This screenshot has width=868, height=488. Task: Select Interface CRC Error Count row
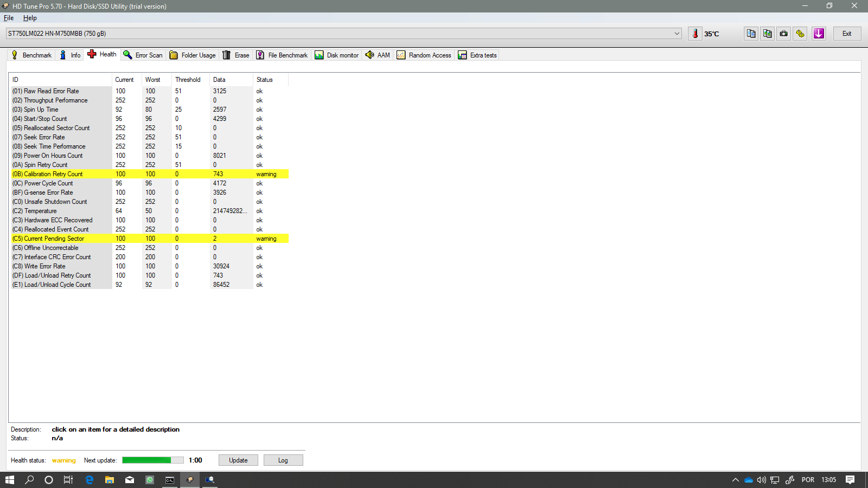pyautogui.click(x=150, y=257)
